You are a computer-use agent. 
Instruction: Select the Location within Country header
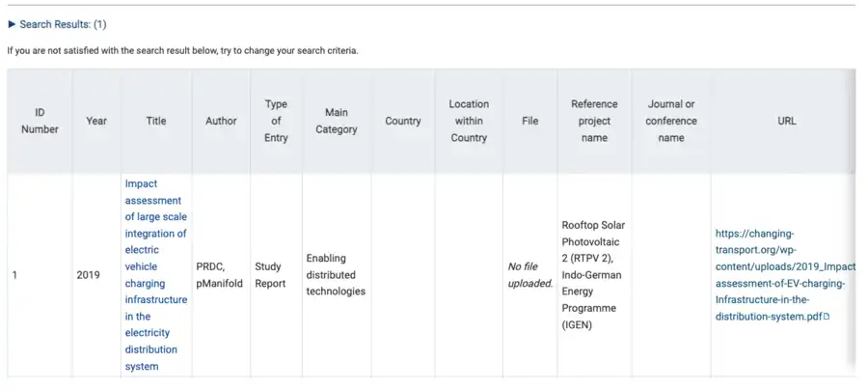pos(469,121)
